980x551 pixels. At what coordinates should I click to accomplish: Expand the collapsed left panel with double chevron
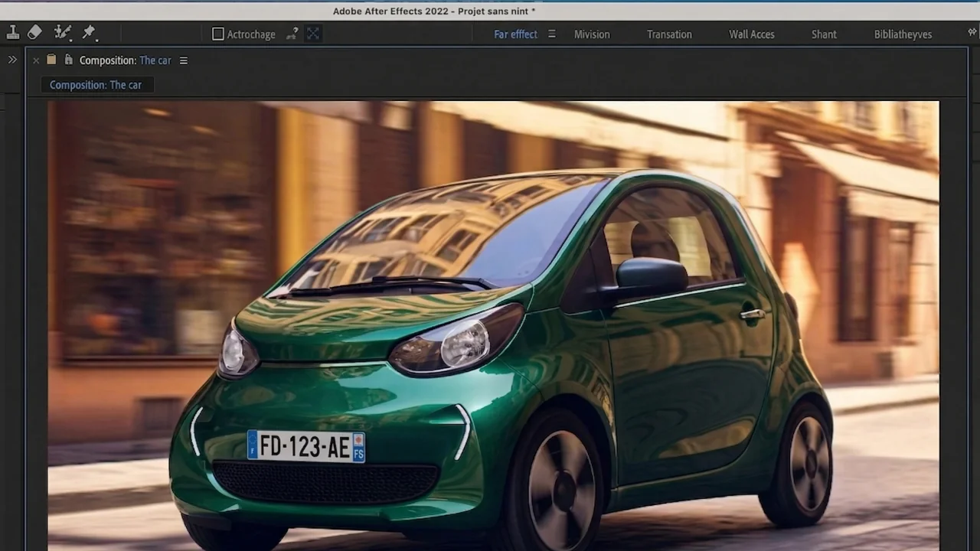[12, 60]
